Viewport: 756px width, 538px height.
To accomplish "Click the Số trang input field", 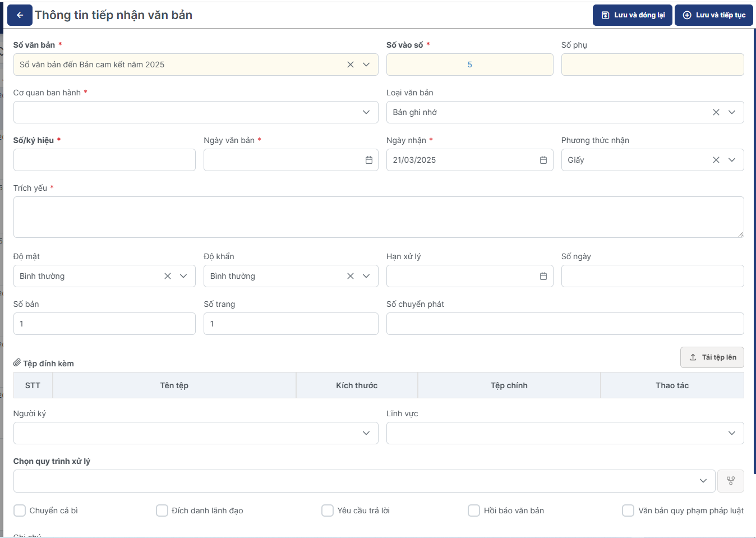I will click(x=291, y=324).
